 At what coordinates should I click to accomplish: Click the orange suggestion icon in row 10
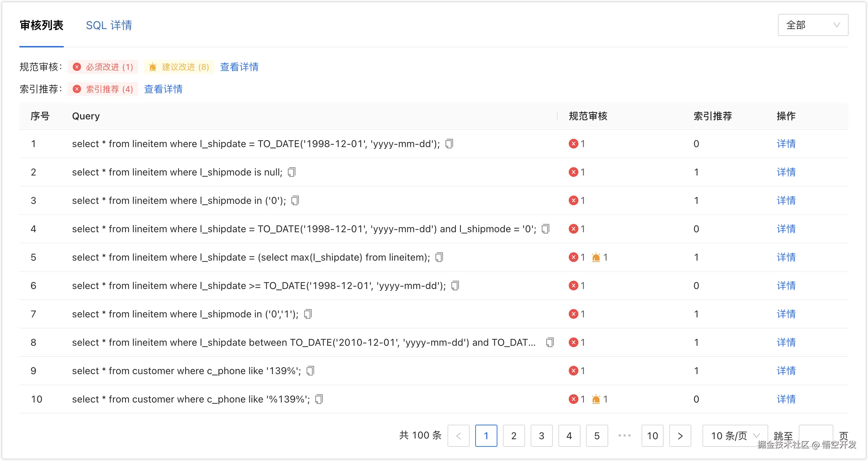click(596, 399)
